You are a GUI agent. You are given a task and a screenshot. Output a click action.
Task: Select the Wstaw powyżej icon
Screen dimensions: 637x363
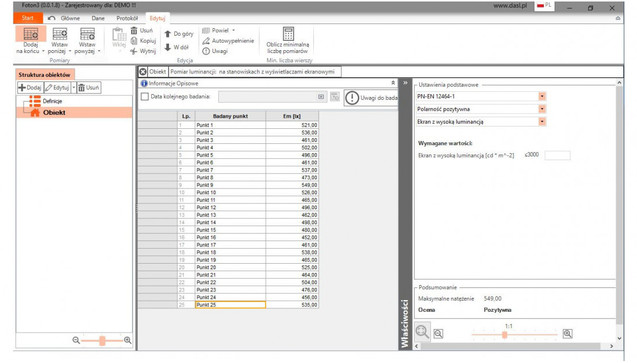click(87, 34)
